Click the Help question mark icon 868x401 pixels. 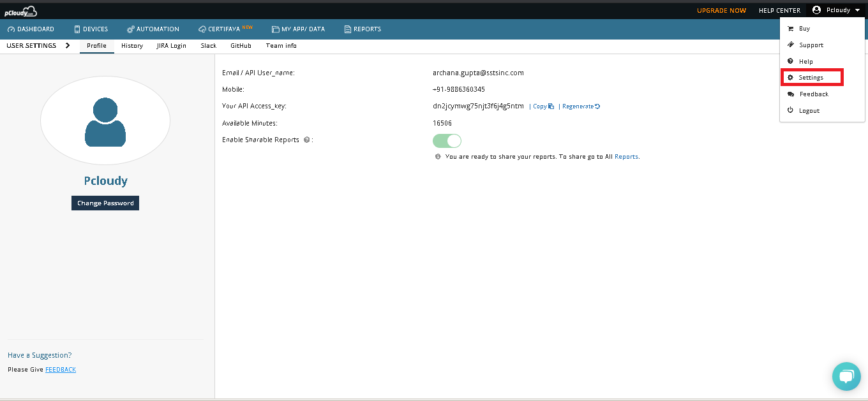click(x=790, y=61)
